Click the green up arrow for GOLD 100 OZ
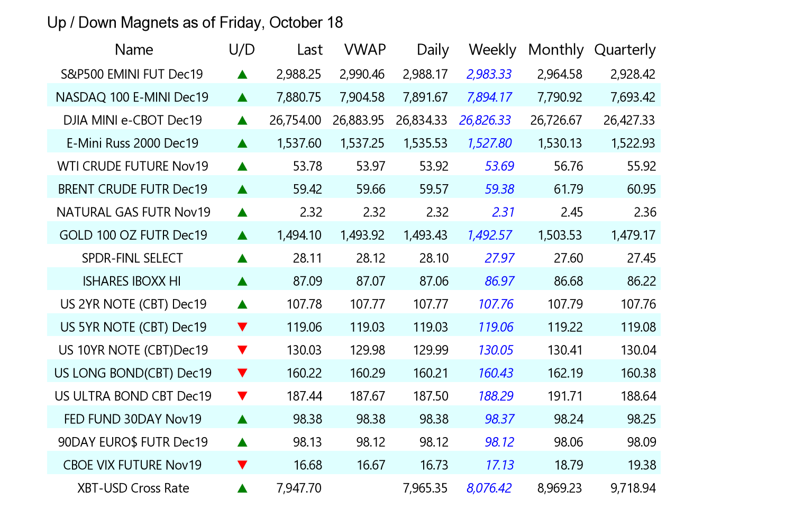Viewport: 812px width, 508px height. [242, 235]
